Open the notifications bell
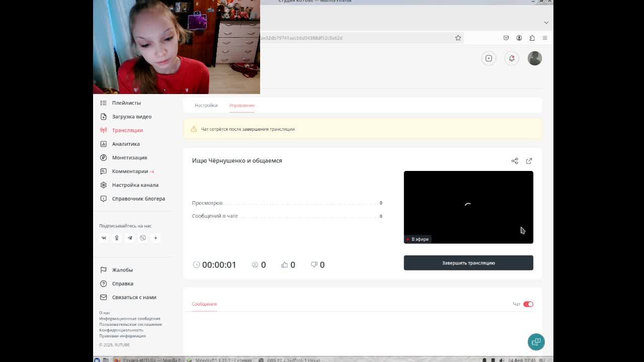Screen dimensions: 644x362 512,58
